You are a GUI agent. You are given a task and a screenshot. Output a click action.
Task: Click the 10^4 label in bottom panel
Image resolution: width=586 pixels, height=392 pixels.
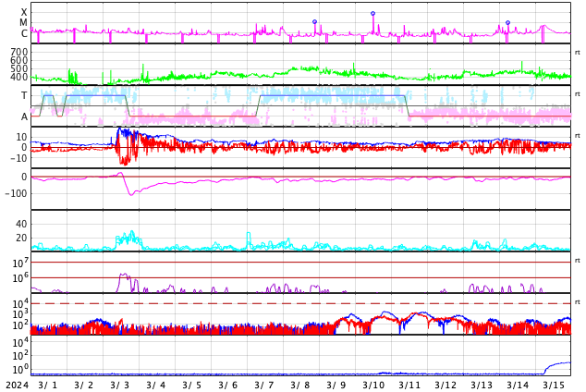pos(20,341)
